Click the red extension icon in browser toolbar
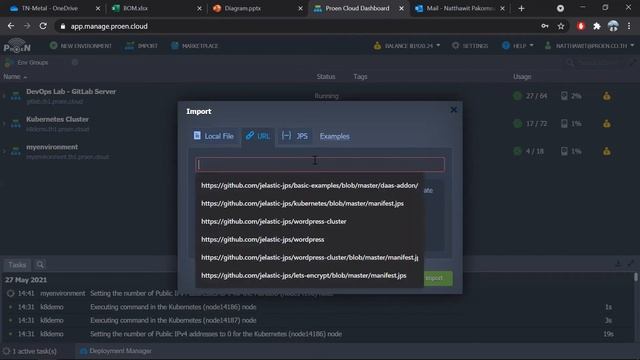This screenshot has width=640, height=360. (580, 26)
